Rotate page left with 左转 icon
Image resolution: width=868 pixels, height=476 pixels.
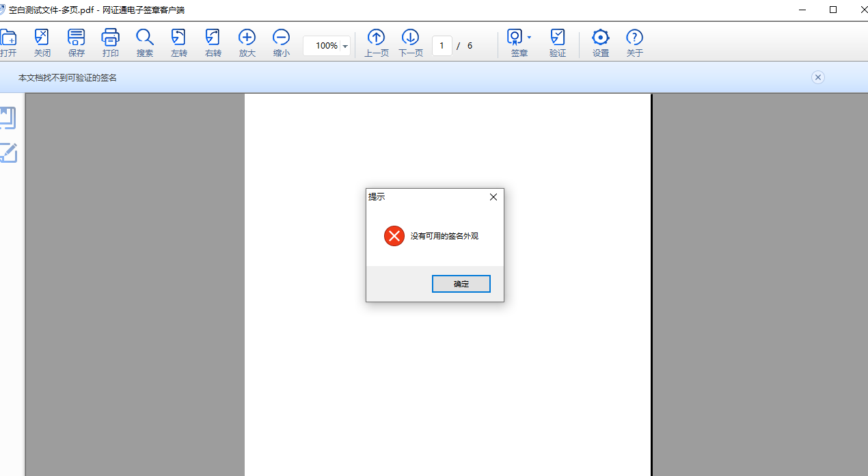pyautogui.click(x=178, y=38)
